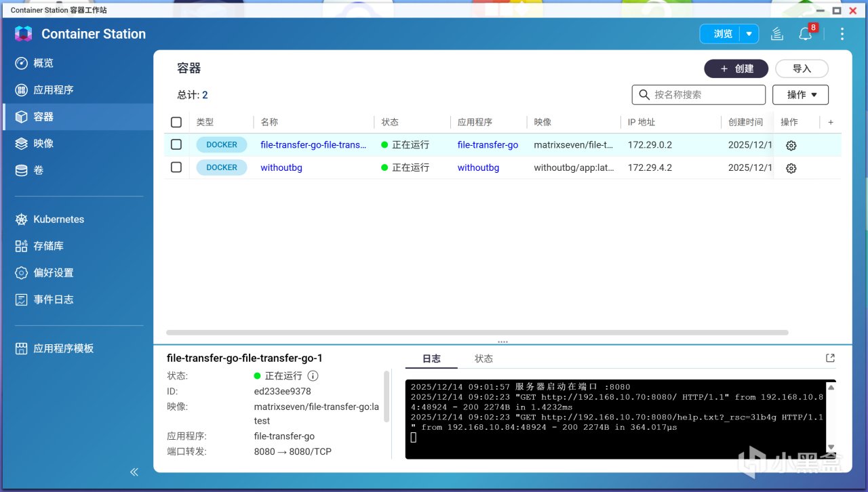
Task: Sort by the 名称 column header
Action: point(269,123)
